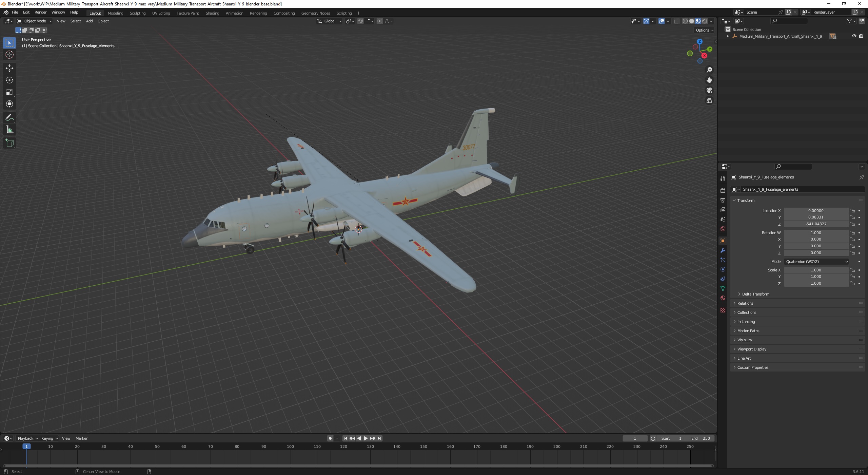Open the Global orientation dropdown
This screenshot has height=475, width=868.
[x=329, y=21]
